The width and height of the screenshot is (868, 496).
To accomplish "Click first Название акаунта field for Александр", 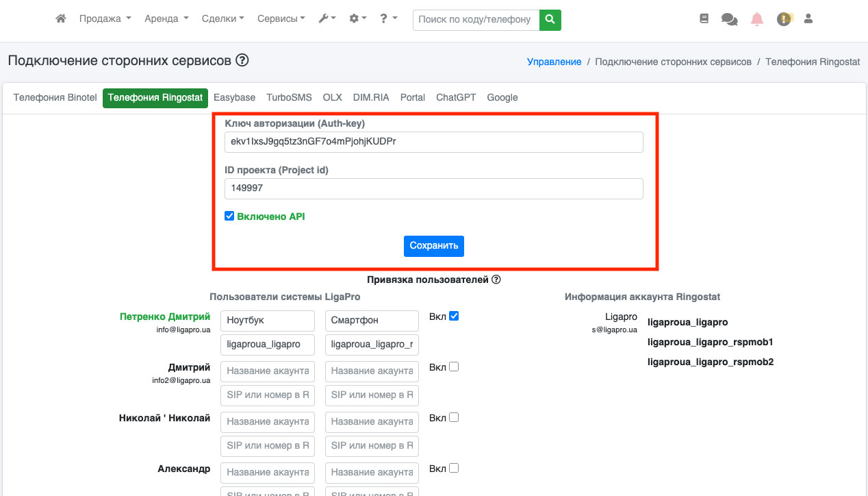I will (268, 472).
